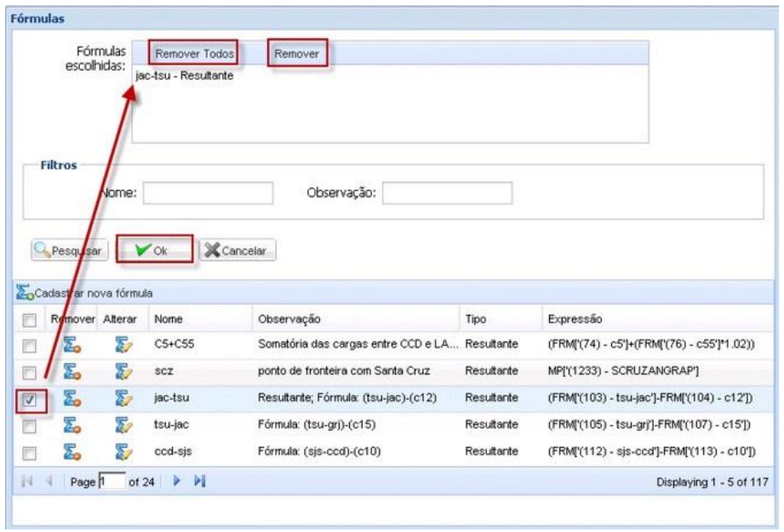Focus the Observação filter field
The width and height of the screenshot is (784, 532).
click(x=446, y=192)
